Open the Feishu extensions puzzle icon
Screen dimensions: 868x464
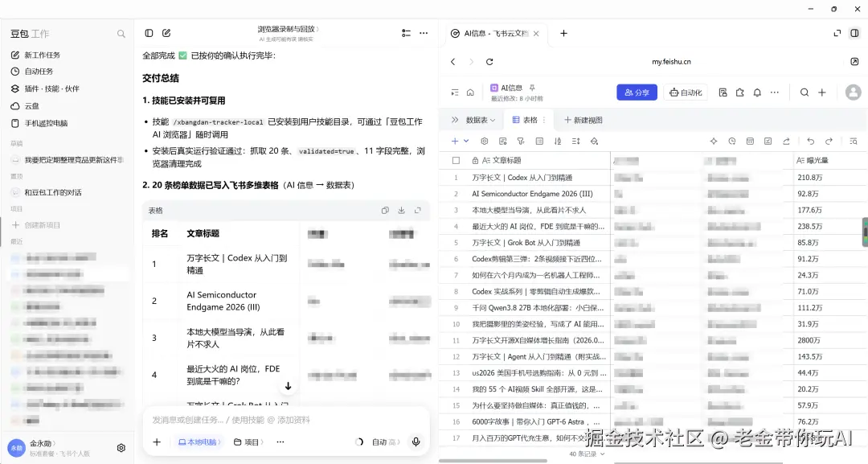point(739,92)
